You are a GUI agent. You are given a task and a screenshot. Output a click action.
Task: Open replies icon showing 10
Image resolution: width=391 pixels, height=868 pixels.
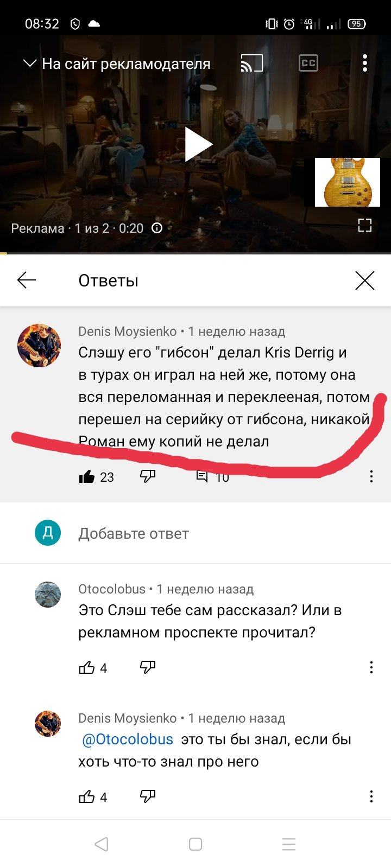(202, 477)
